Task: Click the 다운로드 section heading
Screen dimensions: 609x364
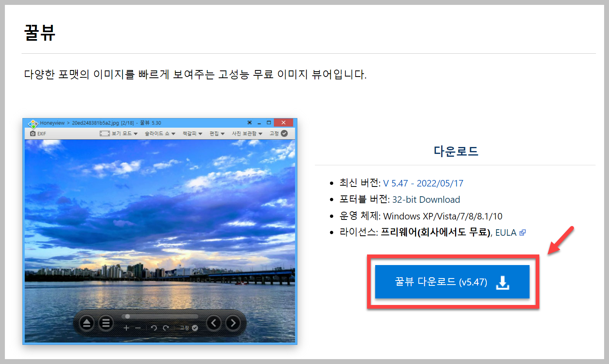Action: 456,151
